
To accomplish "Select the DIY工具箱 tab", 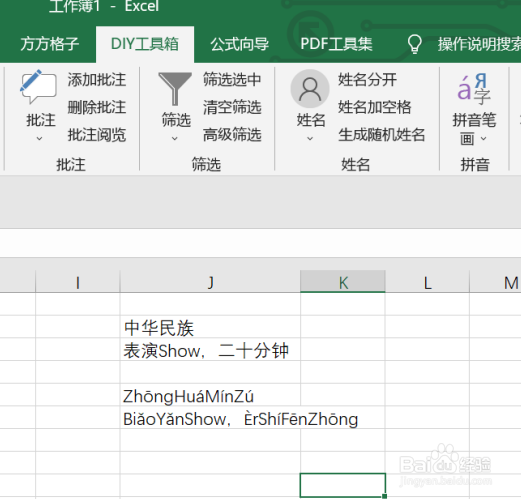I will click(145, 44).
